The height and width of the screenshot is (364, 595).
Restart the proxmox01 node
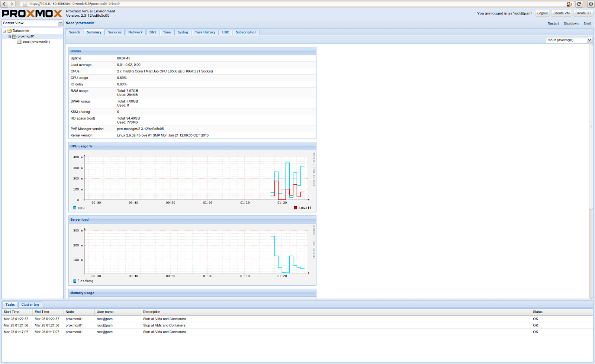click(x=553, y=24)
